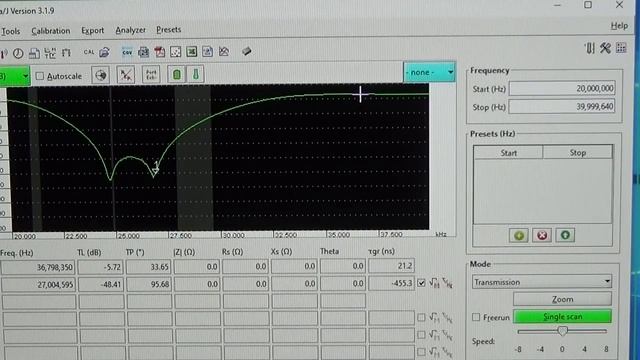Click the green thermometer icon button
This screenshot has width=640, height=360.
point(196,74)
